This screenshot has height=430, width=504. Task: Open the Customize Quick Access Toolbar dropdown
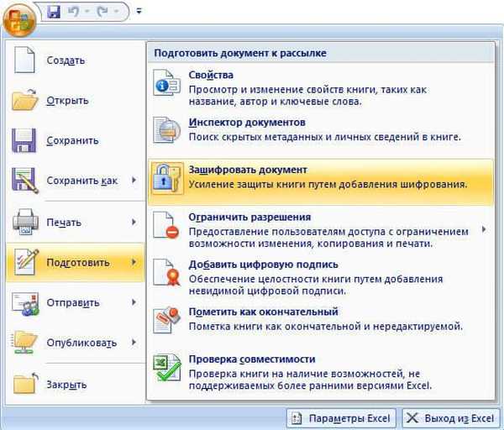tap(139, 11)
